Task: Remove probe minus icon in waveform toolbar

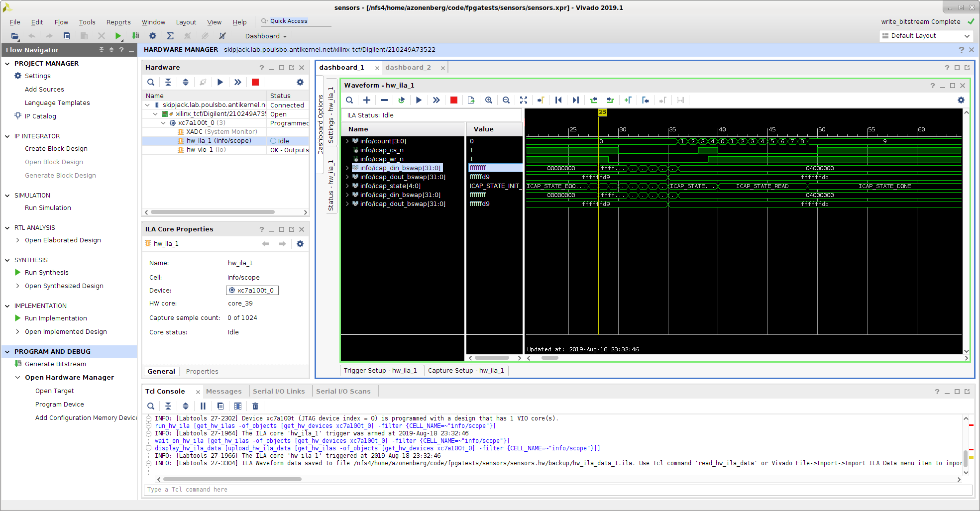Action: click(x=384, y=100)
